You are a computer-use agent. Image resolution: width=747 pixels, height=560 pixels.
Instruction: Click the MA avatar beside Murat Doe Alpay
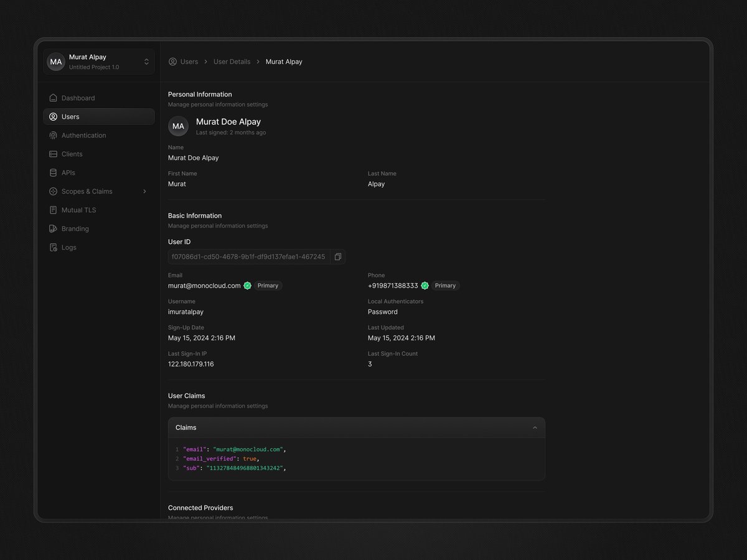(178, 126)
